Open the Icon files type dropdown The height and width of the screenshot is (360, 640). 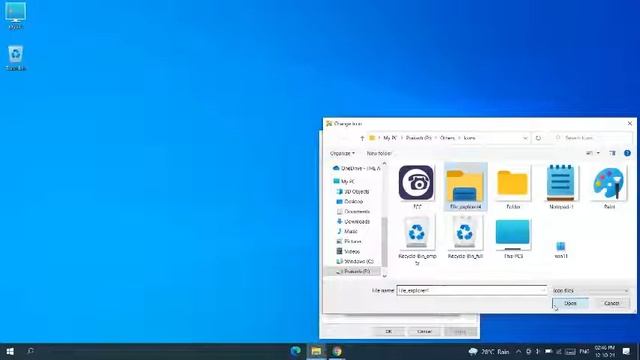590,290
